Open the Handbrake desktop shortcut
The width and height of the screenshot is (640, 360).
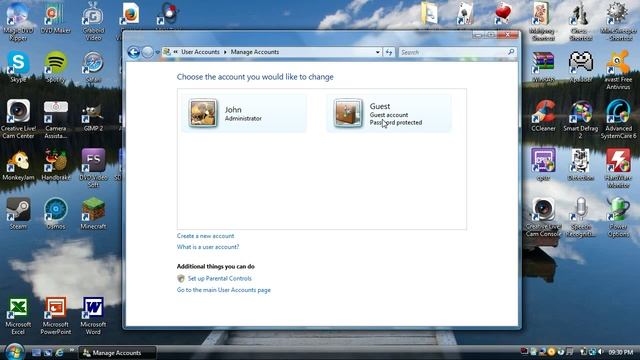(56, 164)
